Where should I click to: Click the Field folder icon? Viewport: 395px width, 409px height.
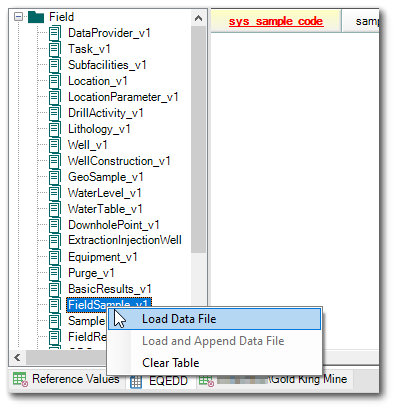(36, 17)
